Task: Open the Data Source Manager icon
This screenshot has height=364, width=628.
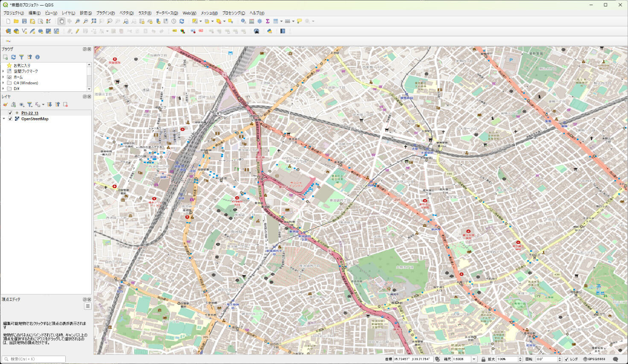Action: tap(8, 31)
